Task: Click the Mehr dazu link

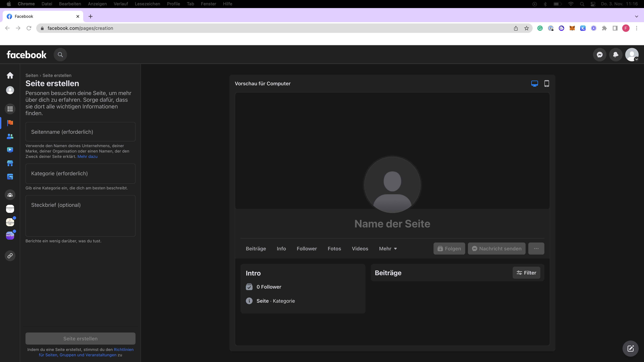Action: pos(87,156)
